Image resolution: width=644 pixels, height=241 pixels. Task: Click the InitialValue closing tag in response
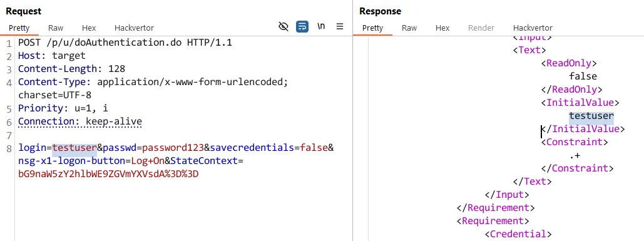(x=583, y=130)
